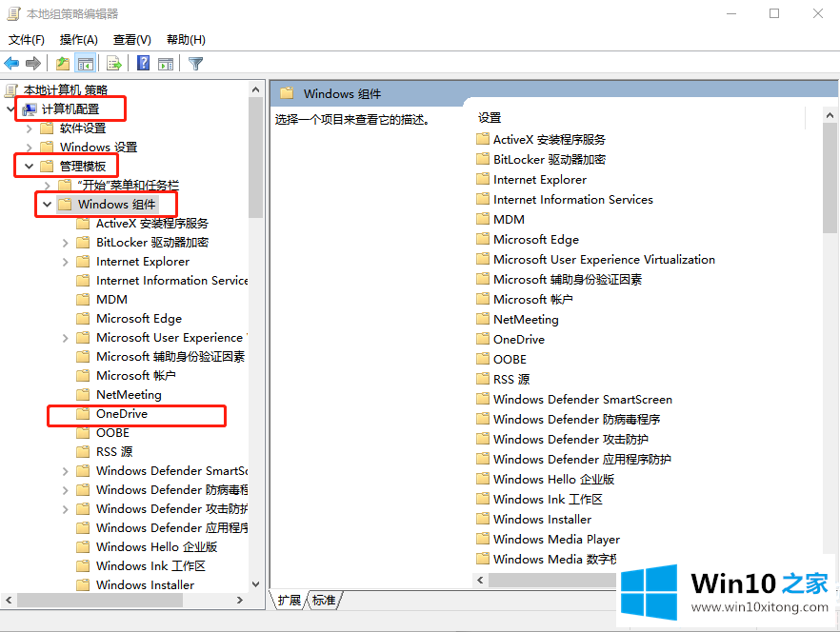Open RSS 源 folder in settings list
This screenshot has height=632, width=840.
click(x=511, y=380)
